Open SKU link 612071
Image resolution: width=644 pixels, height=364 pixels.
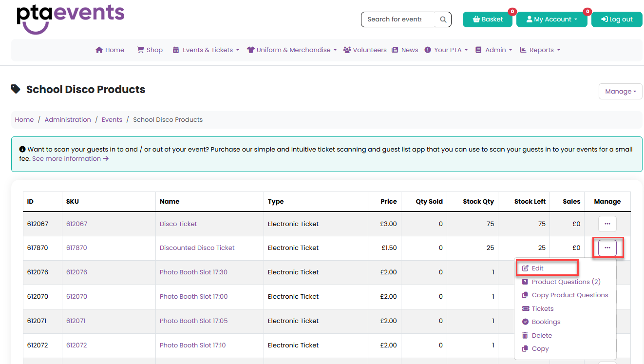(x=76, y=321)
